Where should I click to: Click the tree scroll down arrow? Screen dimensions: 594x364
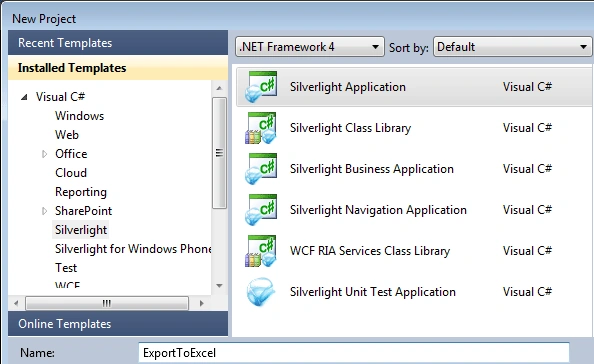[x=219, y=286]
